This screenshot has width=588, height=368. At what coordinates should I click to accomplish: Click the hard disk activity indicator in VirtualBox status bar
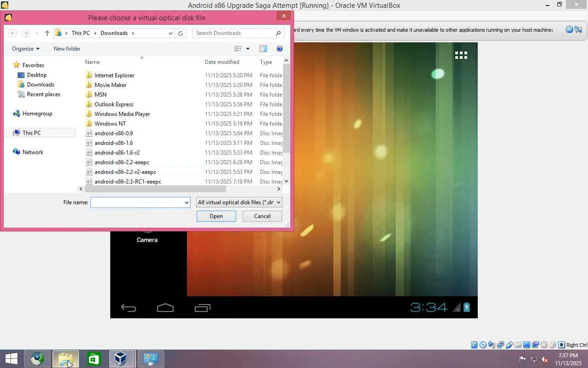coord(475,345)
